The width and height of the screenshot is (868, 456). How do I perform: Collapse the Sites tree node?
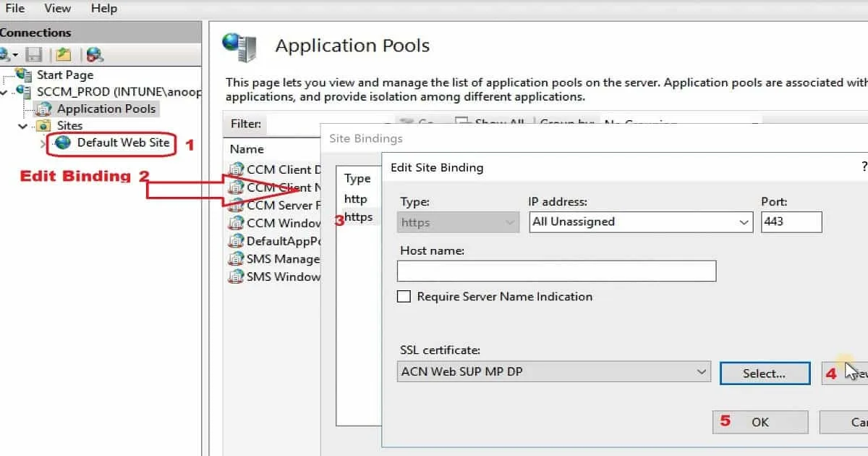[x=24, y=126]
